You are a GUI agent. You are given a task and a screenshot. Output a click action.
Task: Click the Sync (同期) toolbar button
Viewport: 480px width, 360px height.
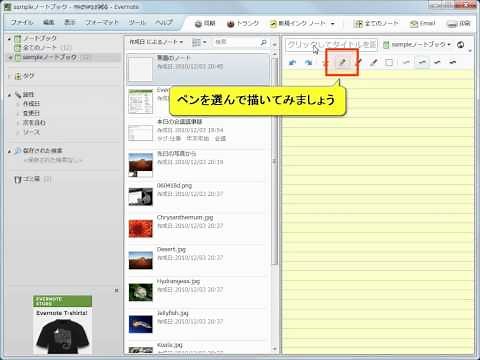(x=205, y=23)
